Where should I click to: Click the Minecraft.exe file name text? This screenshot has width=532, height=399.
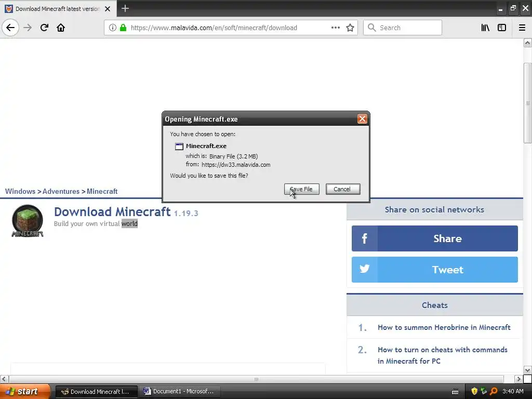(206, 146)
